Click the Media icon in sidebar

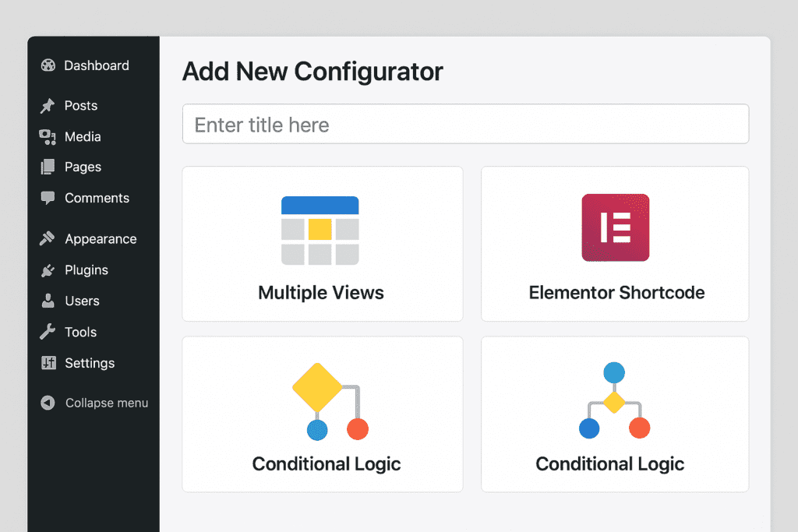pos(48,137)
